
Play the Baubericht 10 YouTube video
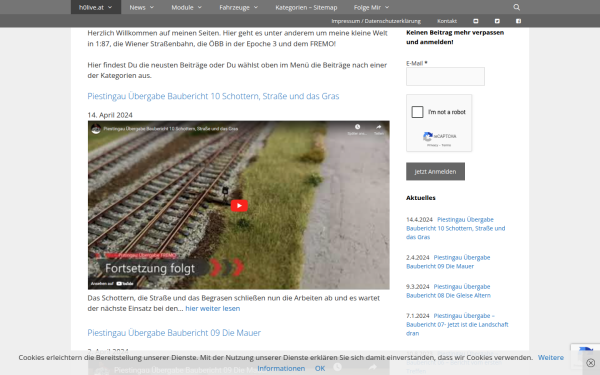pyautogui.click(x=239, y=205)
